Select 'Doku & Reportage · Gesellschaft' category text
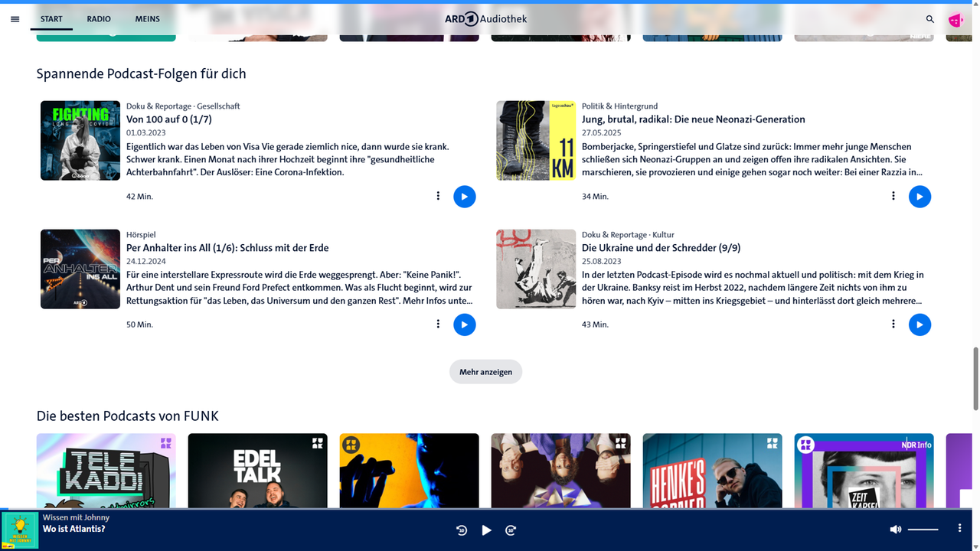The width and height of the screenshot is (980, 551). point(183,106)
